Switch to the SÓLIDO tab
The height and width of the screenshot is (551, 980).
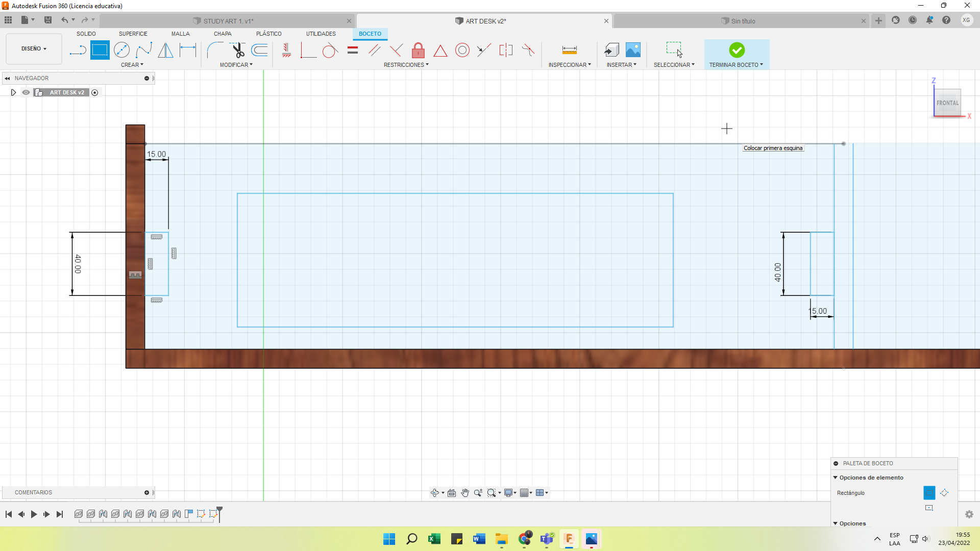click(x=86, y=34)
